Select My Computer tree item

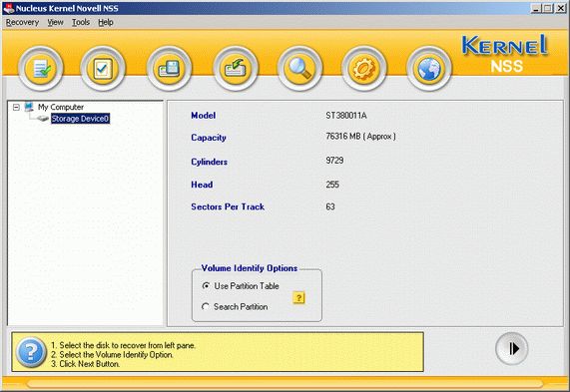(61, 107)
